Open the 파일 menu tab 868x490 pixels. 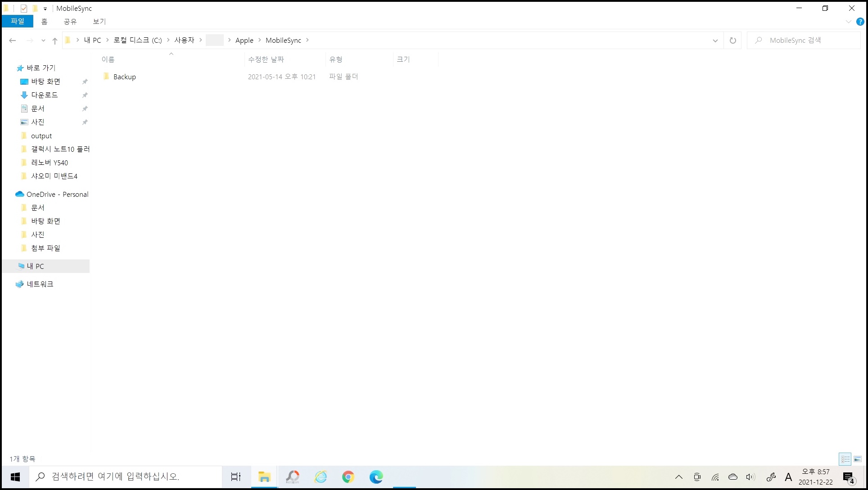18,21
